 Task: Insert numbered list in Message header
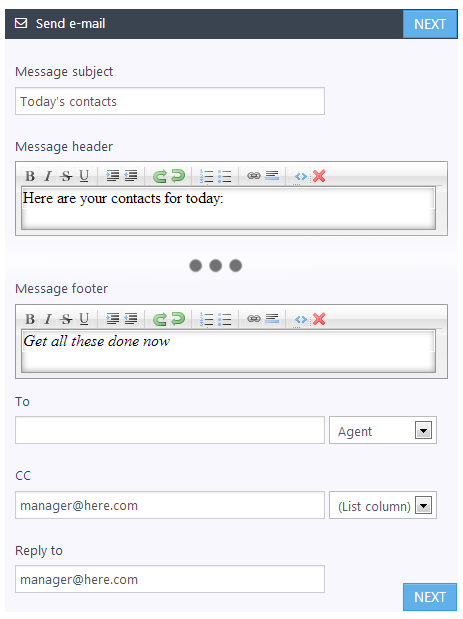(206, 176)
